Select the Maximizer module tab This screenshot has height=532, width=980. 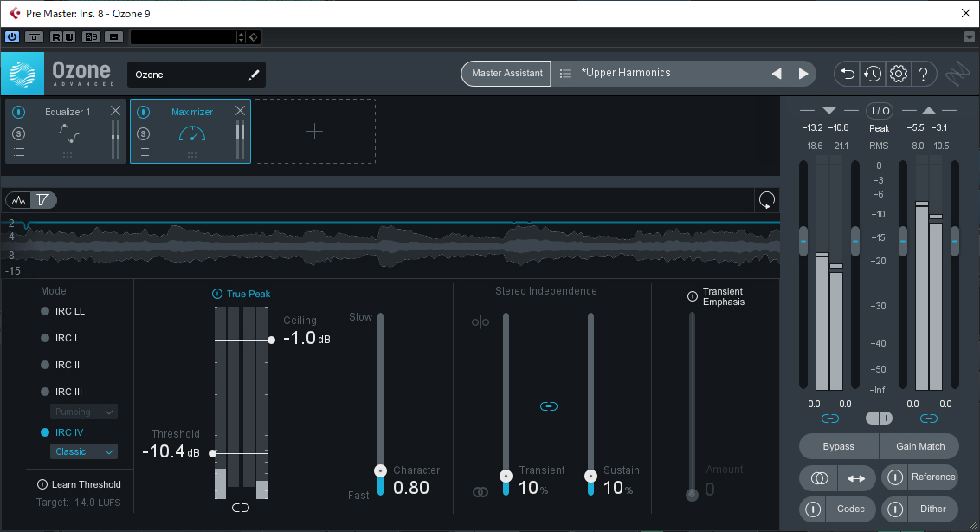[x=190, y=131]
